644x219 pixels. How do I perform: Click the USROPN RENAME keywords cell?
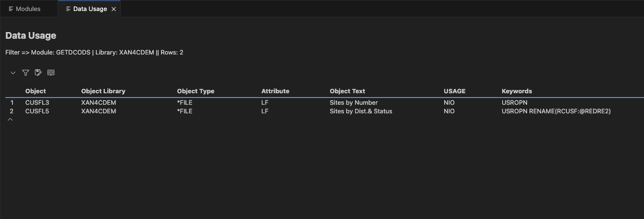click(x=556, y=111)
